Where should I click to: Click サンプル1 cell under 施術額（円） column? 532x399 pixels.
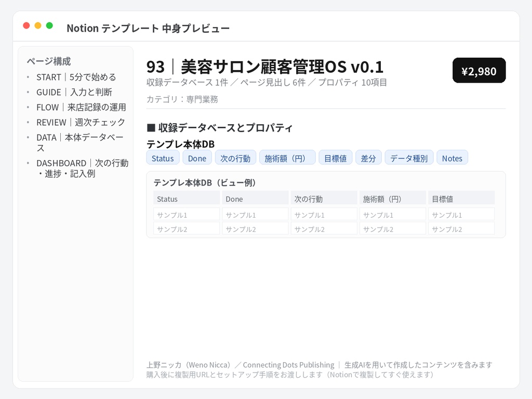pos(393,215)
